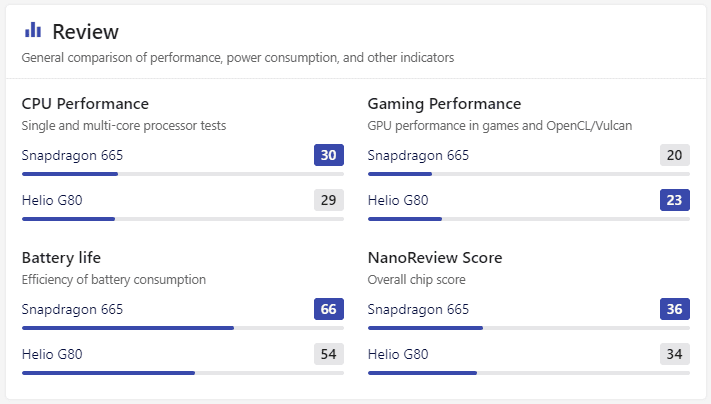This screenshot has width=711, height=404.
Task: Click Helio G80 NanoReview Score progress bar
Action: point(528,373)
